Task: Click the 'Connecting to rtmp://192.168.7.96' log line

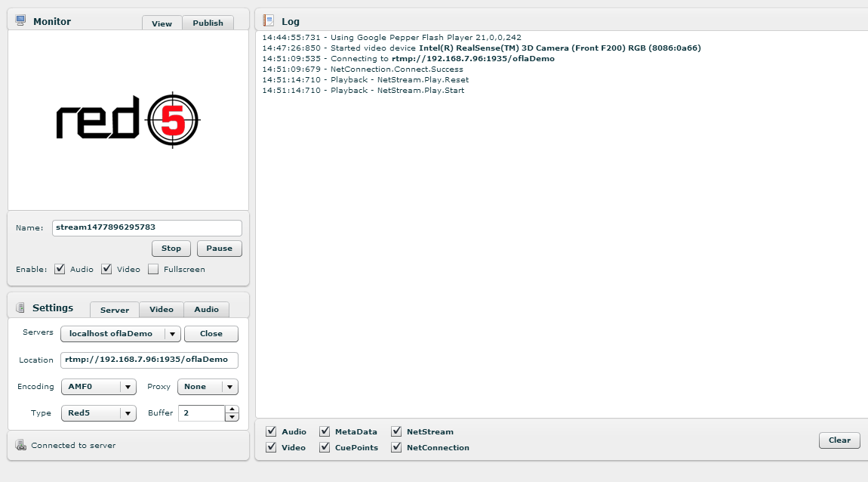Action: (408, 59)
